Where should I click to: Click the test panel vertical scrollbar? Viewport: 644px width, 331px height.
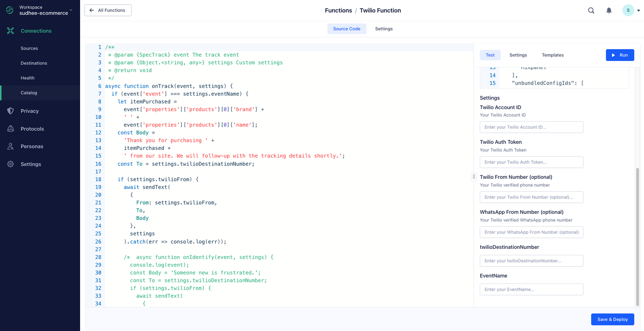pyautogui.click(x=637, y=238)
